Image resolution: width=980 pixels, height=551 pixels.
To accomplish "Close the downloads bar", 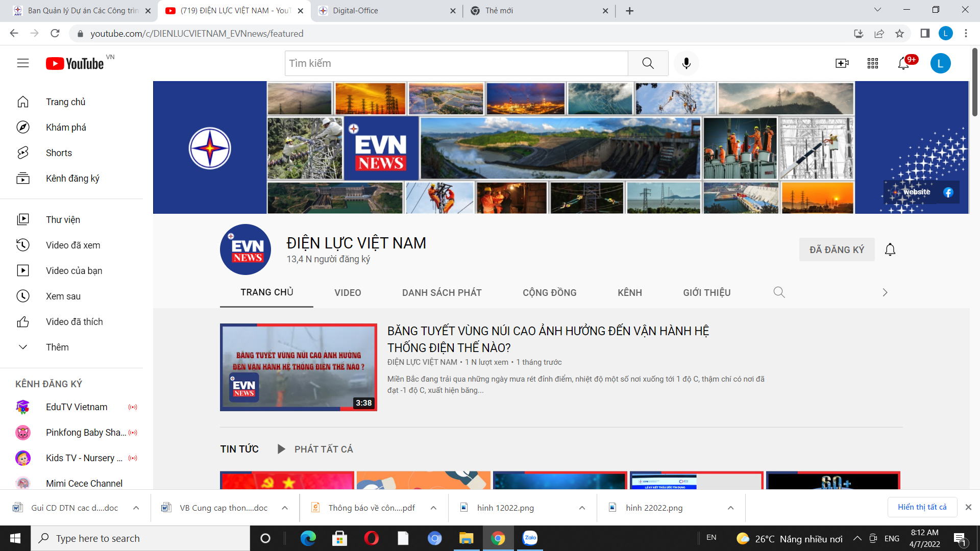I will (968, 507).
